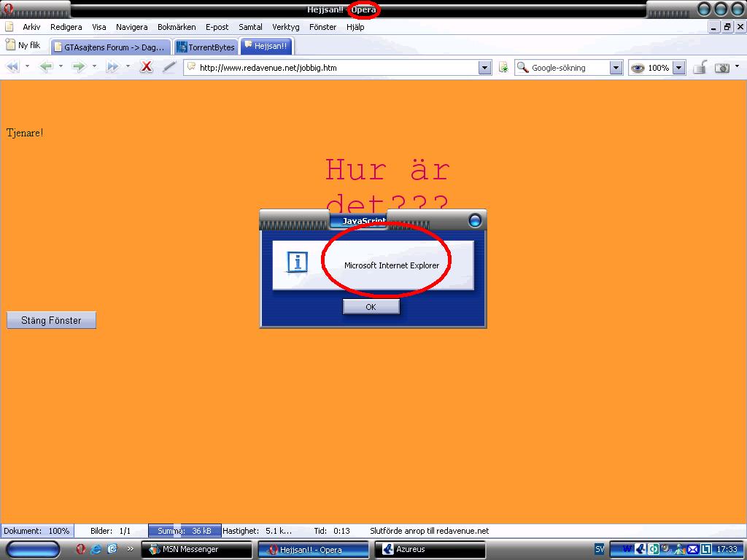Open Opera from quick launch icon
This screenshot has height=560, width=747.
(80, 548)
